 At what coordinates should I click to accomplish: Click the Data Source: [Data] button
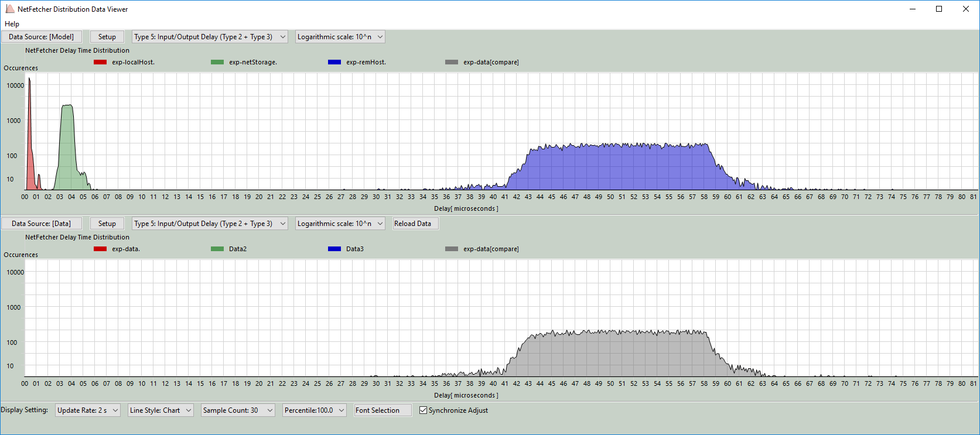click(x=42, y=224)
